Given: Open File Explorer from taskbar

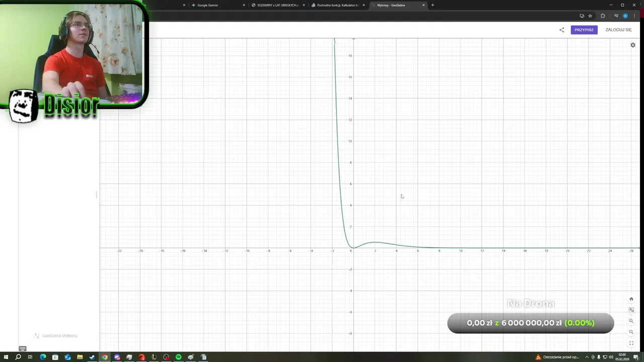Looking at the screenshot, I should click(79, 357).
